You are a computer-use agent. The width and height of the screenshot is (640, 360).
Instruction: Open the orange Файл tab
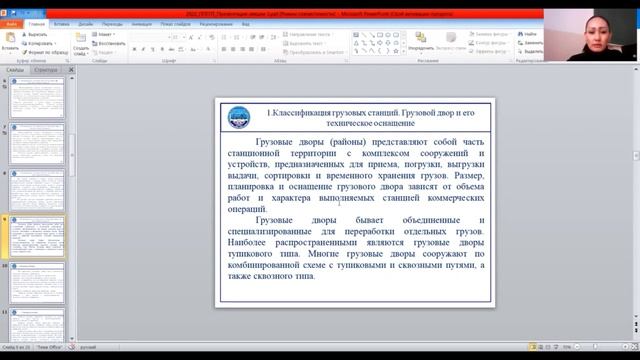tap(11, 24)
